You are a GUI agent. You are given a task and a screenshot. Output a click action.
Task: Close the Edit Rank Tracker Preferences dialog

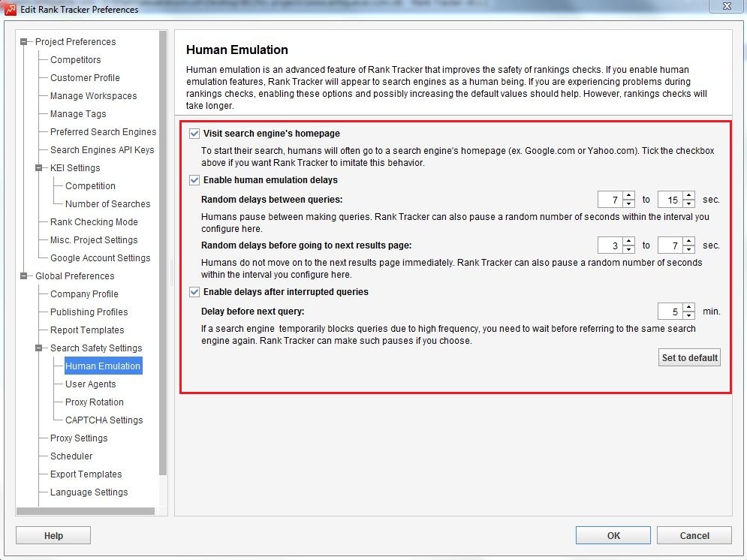tap(727, 6)
